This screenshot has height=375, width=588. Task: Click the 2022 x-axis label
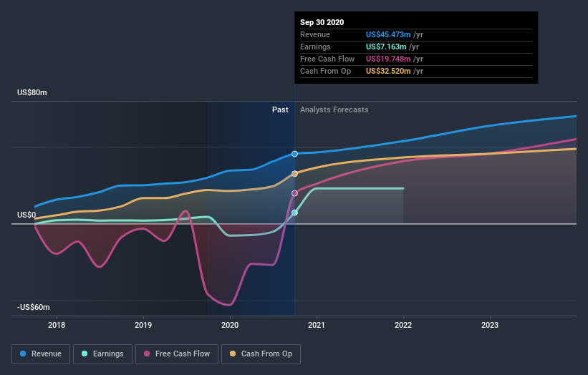click(x=403, y=325)
